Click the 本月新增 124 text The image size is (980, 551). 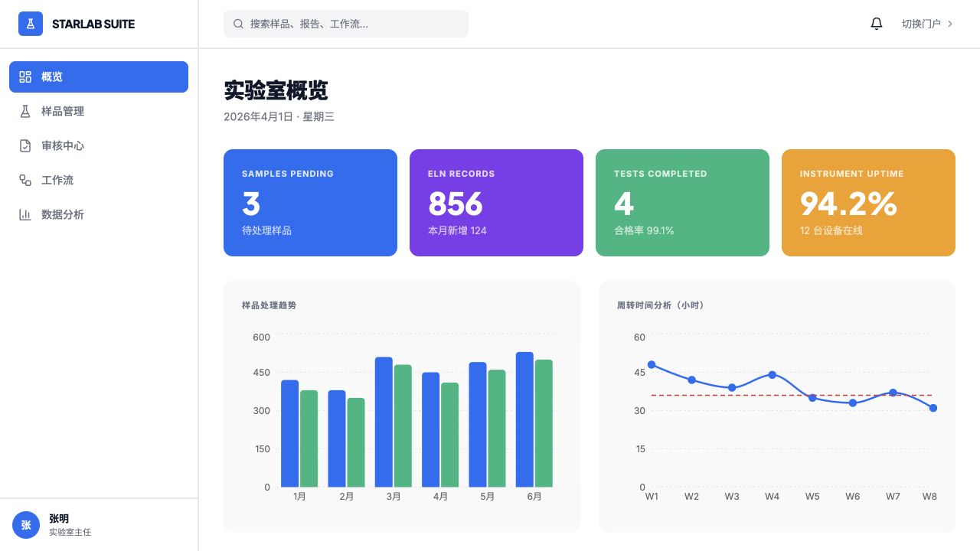pos(457,230)
